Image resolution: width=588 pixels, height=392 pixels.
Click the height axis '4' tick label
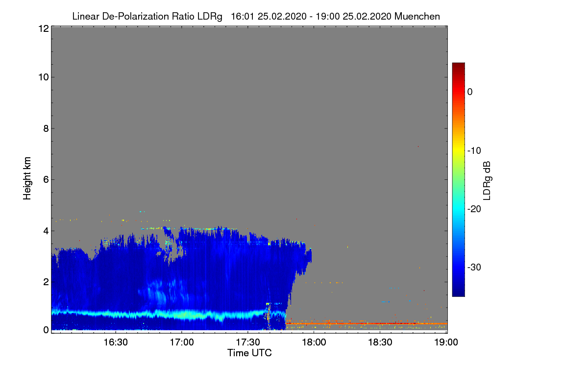[x=45, y=230]
